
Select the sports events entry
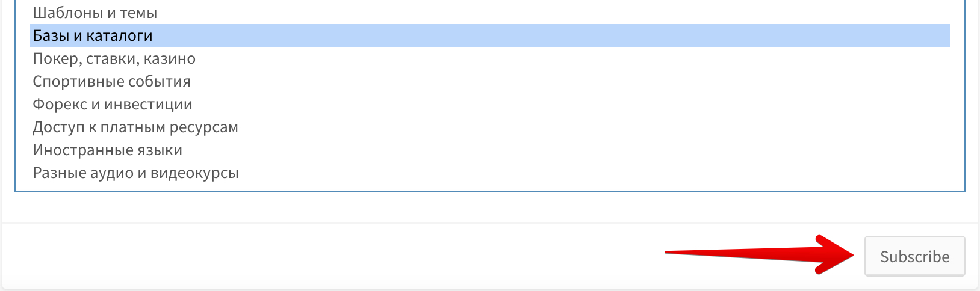111,81
